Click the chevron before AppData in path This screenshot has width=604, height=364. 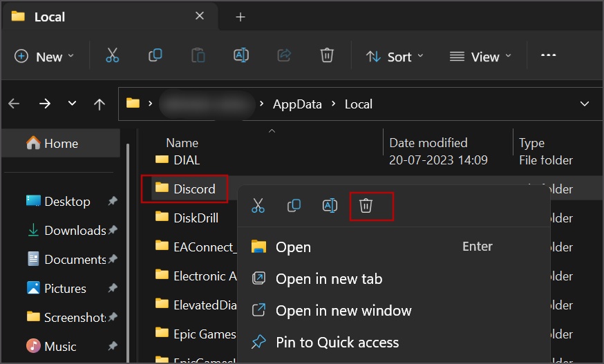(x=262, y=104)
